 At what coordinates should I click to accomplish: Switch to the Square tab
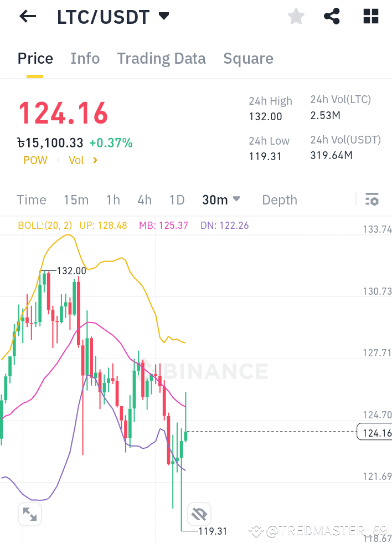[x=248, y=58]
